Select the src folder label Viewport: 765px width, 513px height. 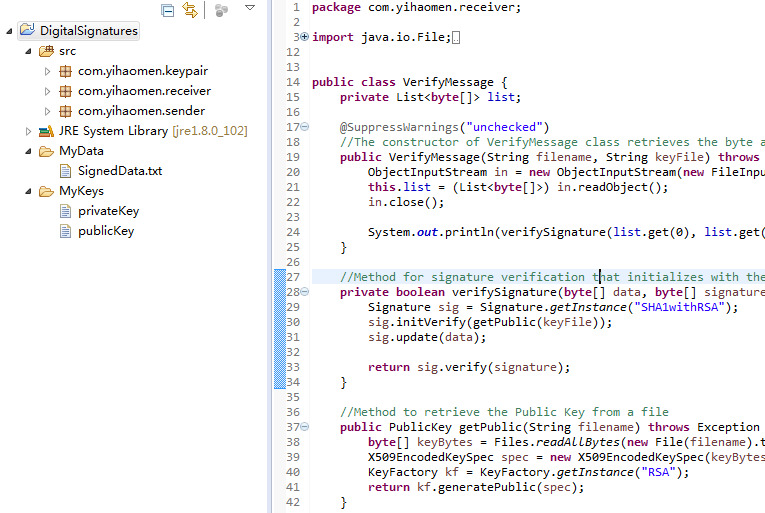coord(67,51)
